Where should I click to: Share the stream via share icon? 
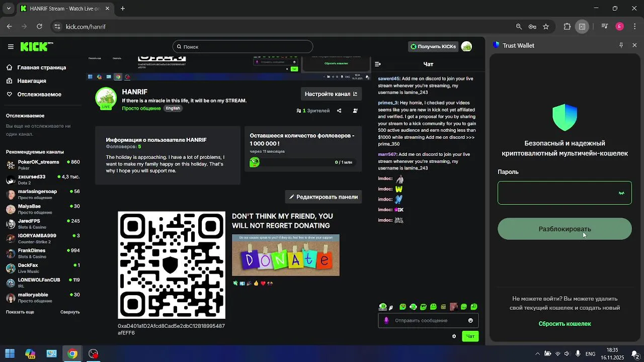339,111
